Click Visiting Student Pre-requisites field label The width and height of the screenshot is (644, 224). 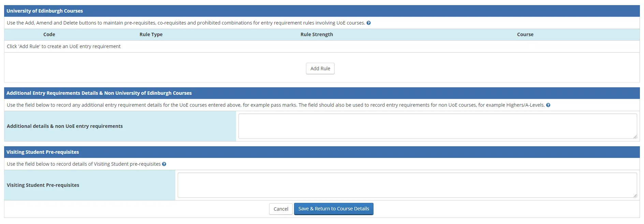click(x=43, y=185)
